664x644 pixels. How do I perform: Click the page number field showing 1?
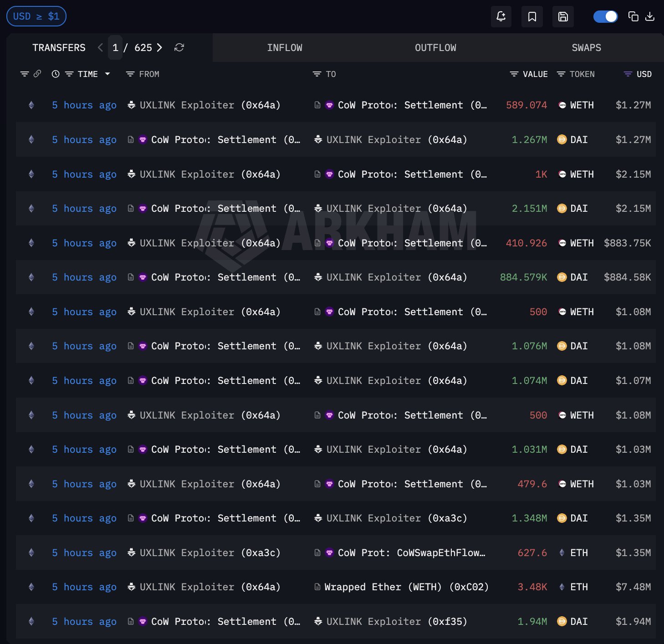(x=115, y=47)
